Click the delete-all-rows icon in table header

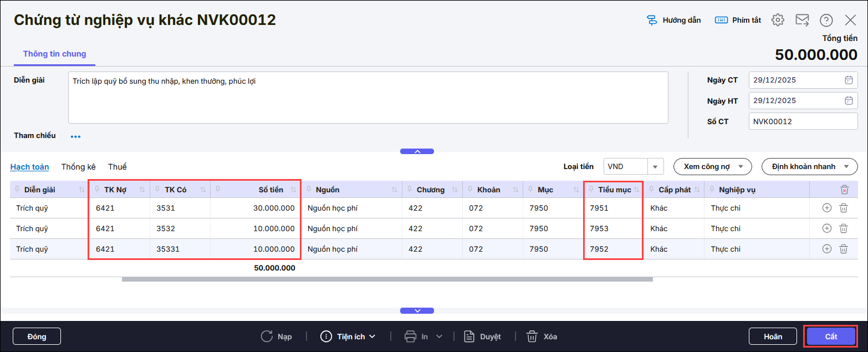[844, 190]
